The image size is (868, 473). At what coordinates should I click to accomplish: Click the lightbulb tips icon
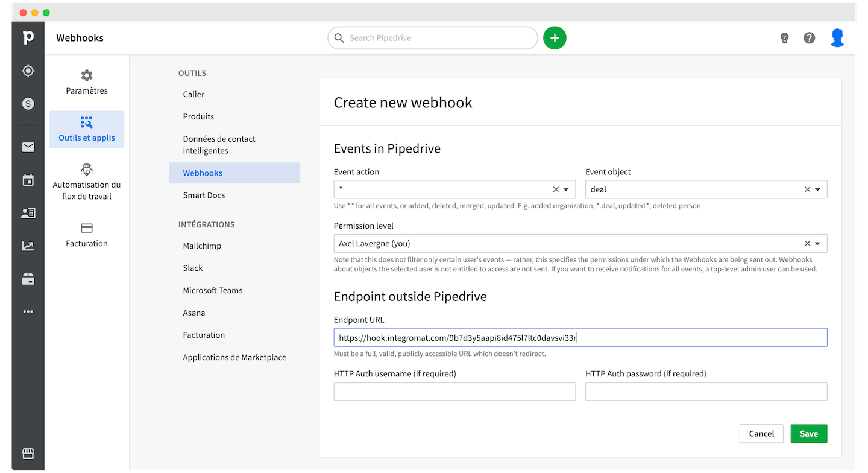pyautogui.click(x=784, y=37)
